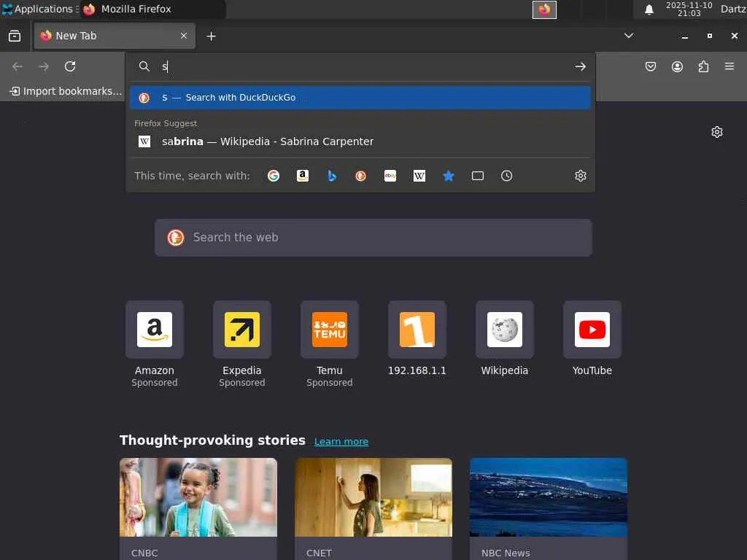This screenshot has height=560, width=747.
Task: Select sabrina Wikipedia Sabrina Carpenter suggestion
Action: tap(360, 141)
